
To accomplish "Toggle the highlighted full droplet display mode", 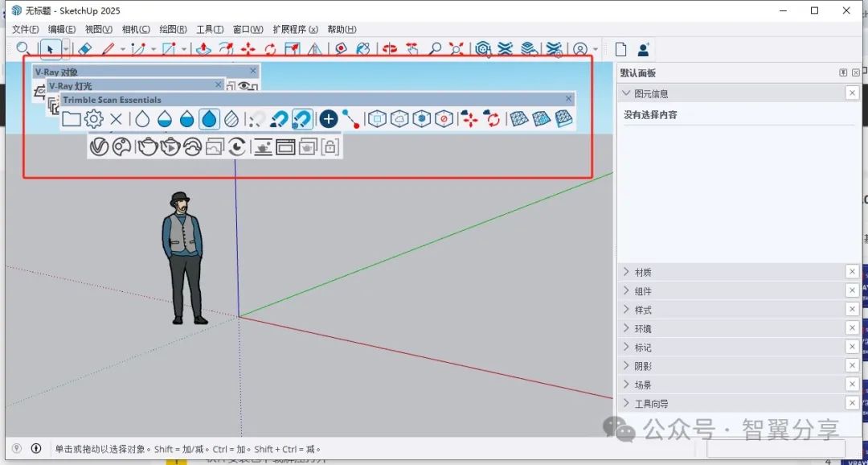I will 209,118.
